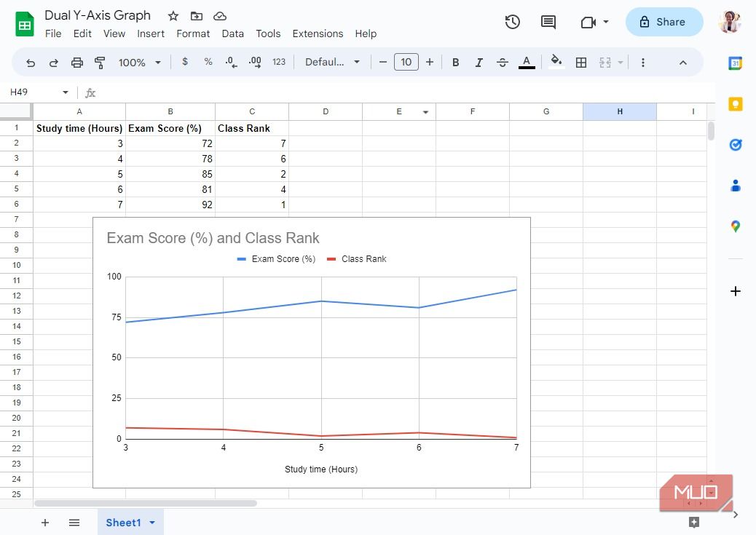Show version history
756x535 pixels.
pyautogui.click(x=512, y=22)
